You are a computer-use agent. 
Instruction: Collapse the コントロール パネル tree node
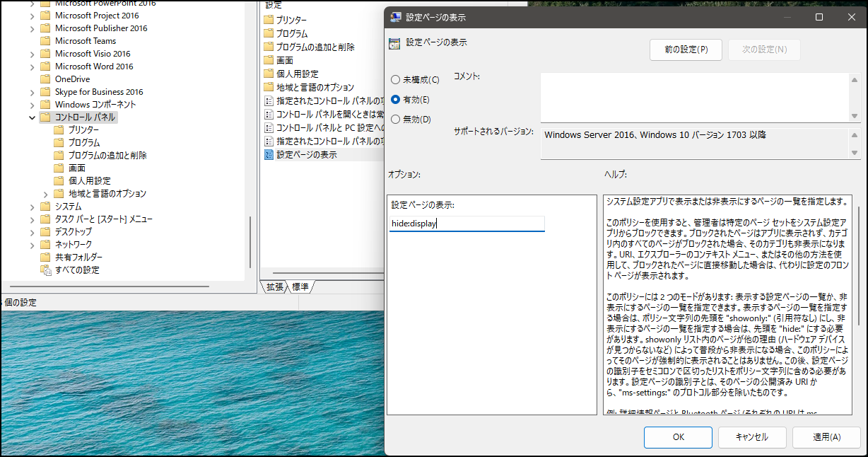[x=32, y=117]
